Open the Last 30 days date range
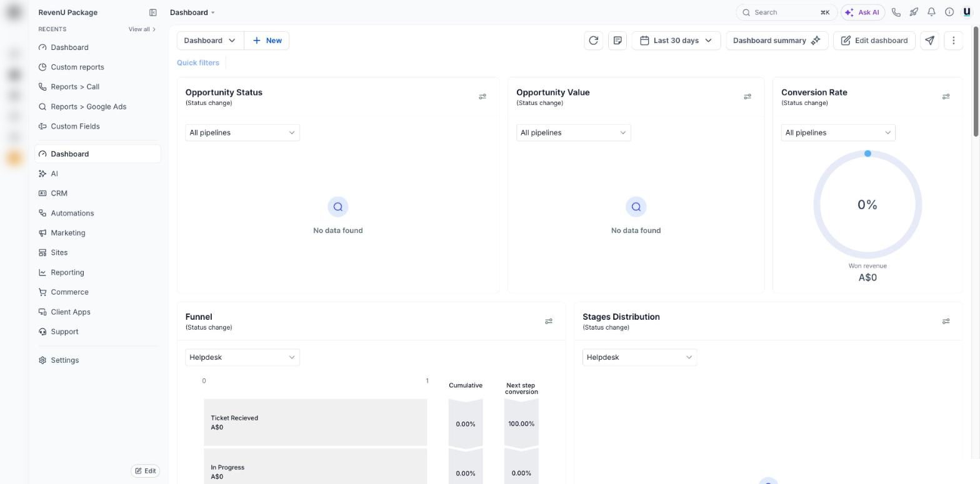The height and width of the screenshot is (484, 980). [x=676, y=41]
